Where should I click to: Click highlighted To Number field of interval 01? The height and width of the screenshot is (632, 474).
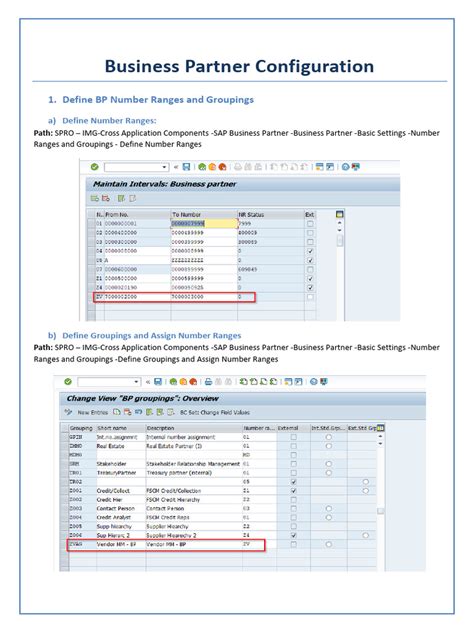204,224
